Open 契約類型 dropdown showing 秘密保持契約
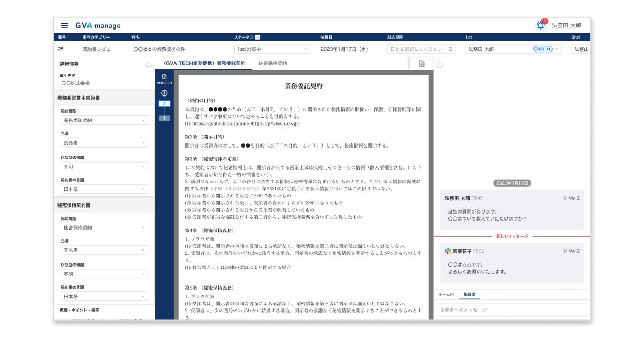The image size is (644, 338). [105, 227]
